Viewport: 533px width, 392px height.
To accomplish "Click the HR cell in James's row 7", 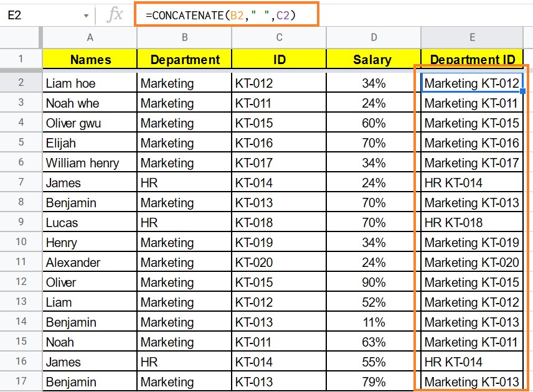I will 184,182.
